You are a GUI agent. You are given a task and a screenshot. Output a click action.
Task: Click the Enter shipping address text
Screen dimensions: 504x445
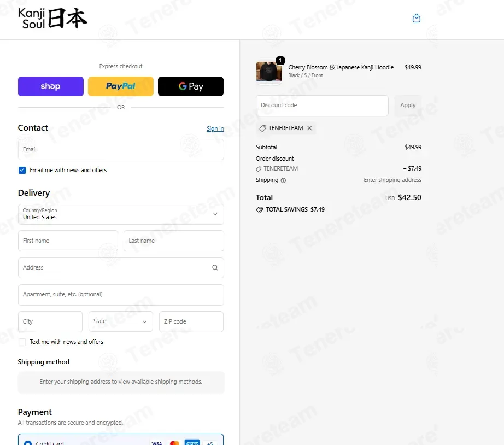[392, 180]
